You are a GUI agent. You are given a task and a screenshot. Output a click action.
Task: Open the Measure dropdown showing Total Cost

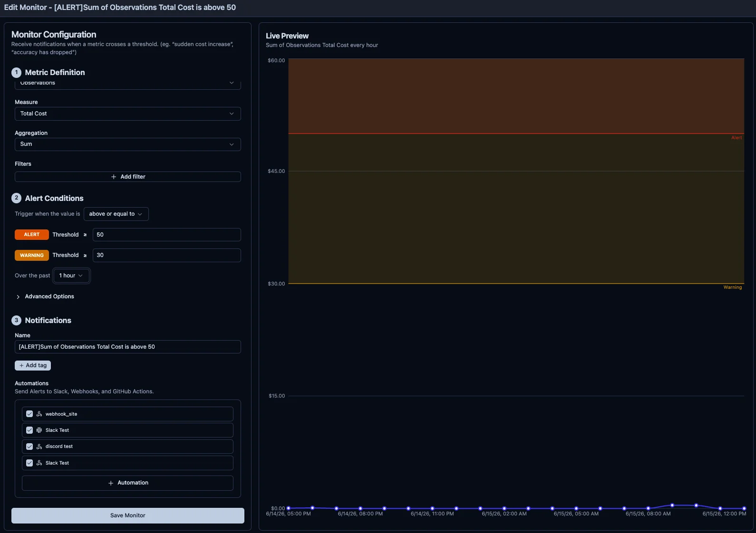(x=127, y=114)
